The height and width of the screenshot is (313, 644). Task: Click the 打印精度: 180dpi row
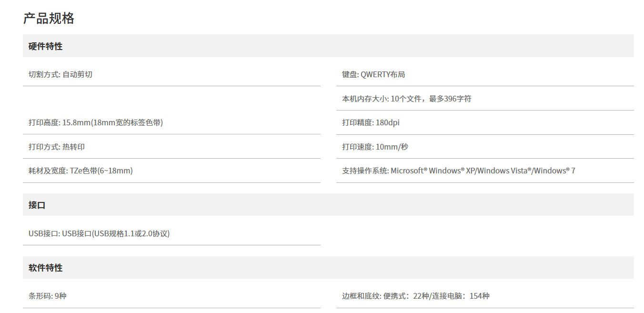pos(371,122)
